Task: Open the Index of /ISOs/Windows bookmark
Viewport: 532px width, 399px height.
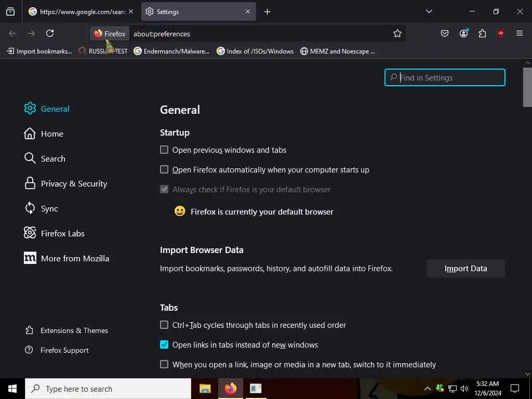Action: 255,51
